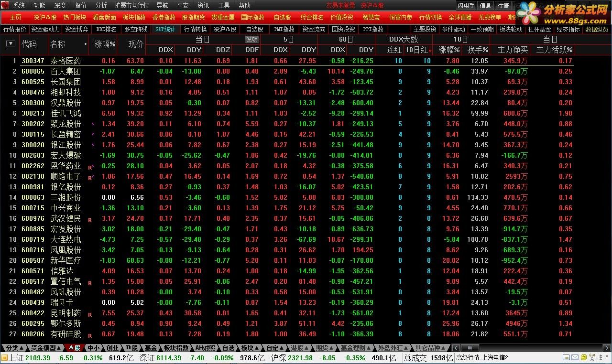Click the horizontal scrollbar thumb at bottom right
612x364 pixels.
tap(470, 348)
